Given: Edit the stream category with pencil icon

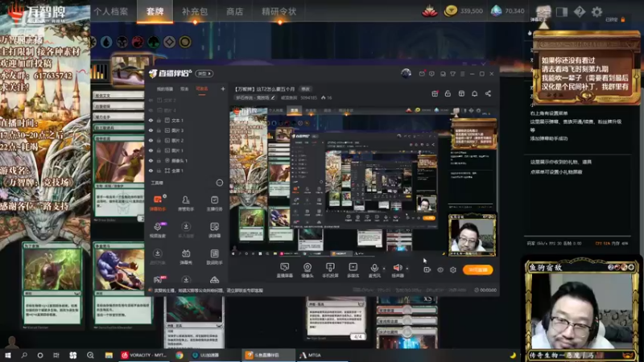Looking at the screenshot, I should pos(273,97).
